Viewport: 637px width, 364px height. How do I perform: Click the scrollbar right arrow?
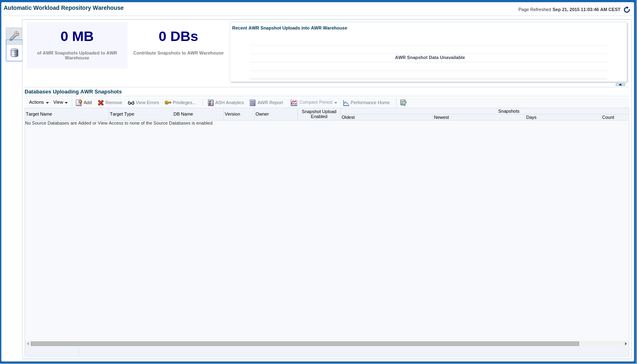tap(626, 344)
